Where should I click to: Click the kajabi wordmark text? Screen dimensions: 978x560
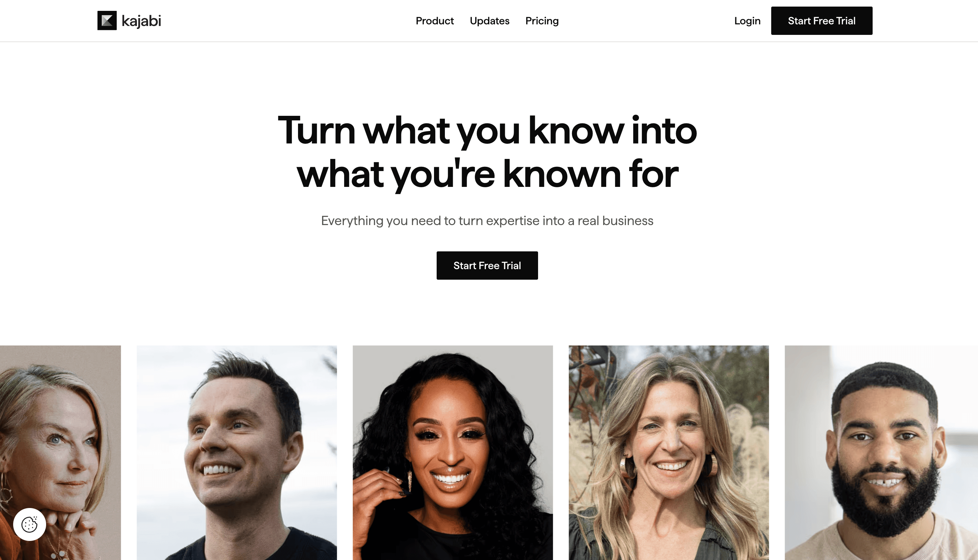[141, 21]
